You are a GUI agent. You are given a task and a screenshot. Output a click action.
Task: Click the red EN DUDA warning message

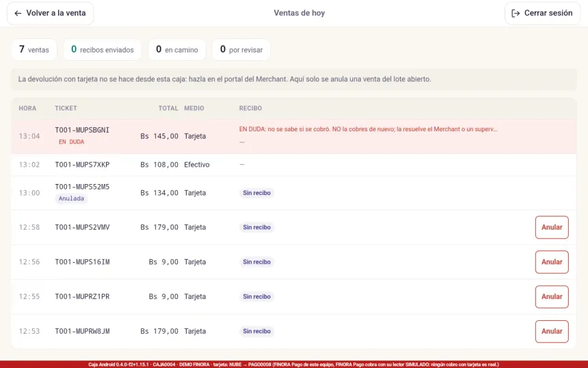click(x=369, y=129)
